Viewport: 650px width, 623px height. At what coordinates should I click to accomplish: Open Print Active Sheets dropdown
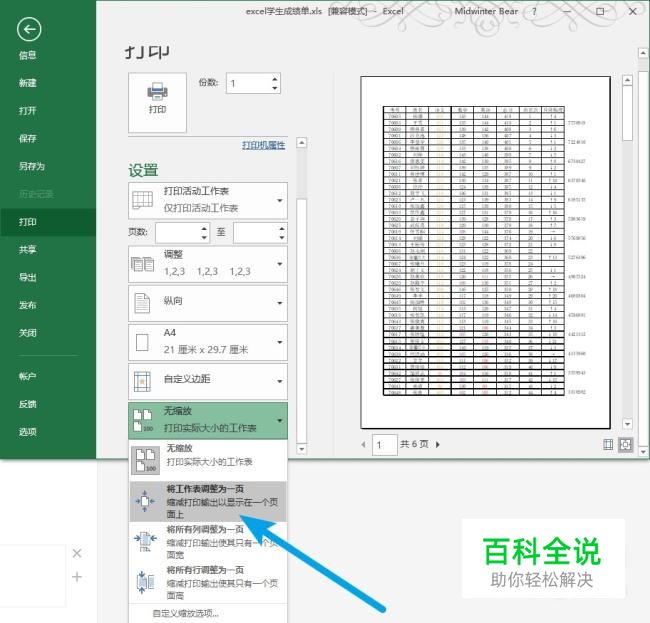point(208,201)
